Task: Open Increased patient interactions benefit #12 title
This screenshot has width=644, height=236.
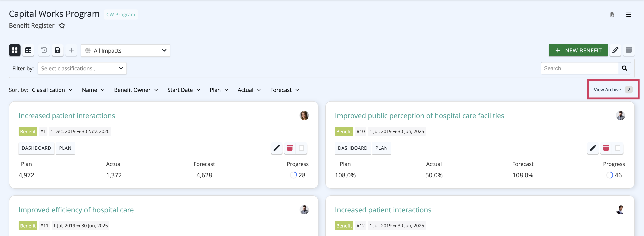Action: click(383, 210)
